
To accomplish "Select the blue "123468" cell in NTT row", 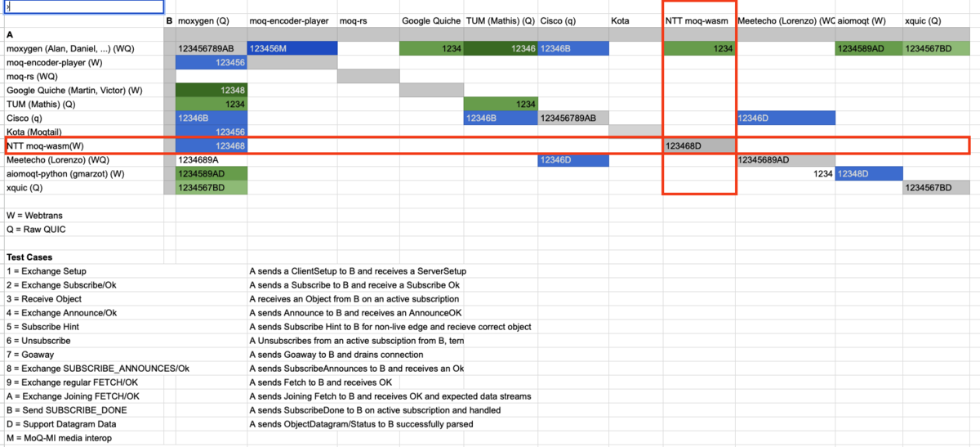I will (x=211, y=146).
